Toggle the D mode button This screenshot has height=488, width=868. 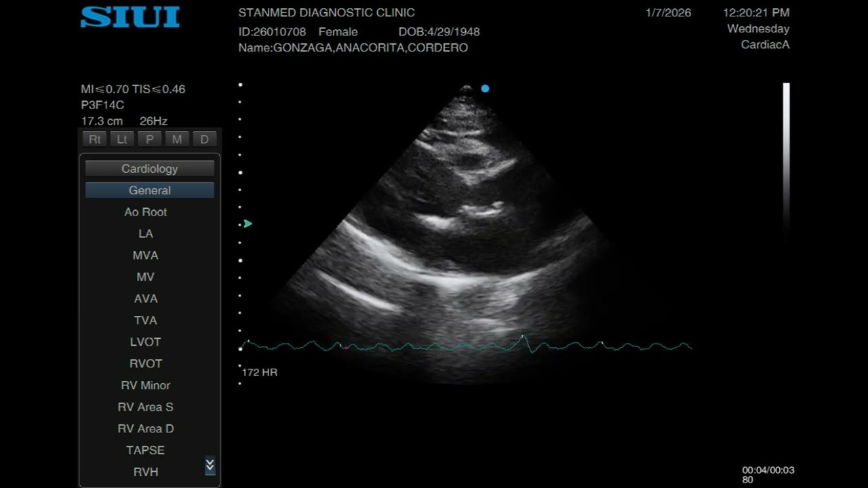coord(204,139)
